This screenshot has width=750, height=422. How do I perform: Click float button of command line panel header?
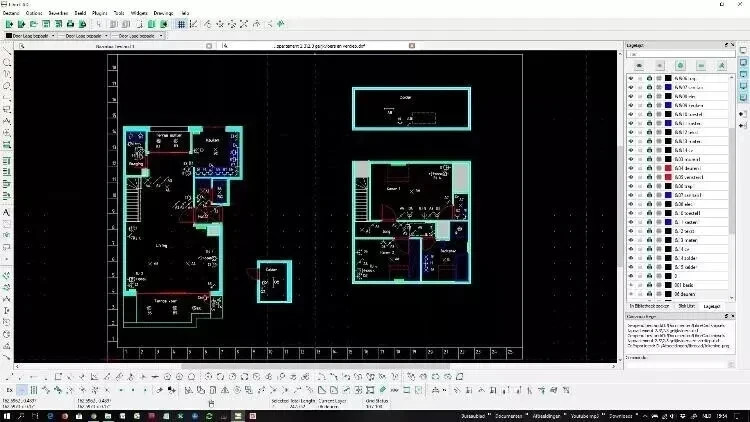(726, 316)
